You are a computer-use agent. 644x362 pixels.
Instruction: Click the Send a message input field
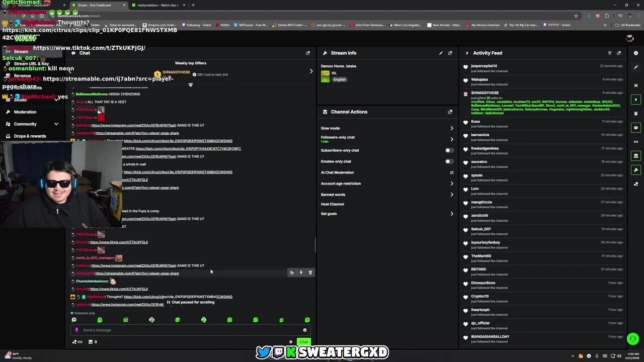tap(191, 330)
